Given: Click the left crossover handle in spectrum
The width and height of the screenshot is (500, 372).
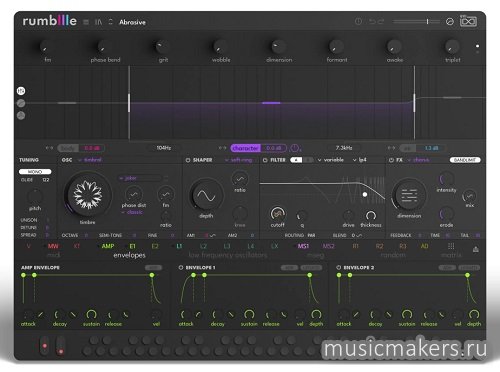Looking at the screenshot, I should point(129,103).
